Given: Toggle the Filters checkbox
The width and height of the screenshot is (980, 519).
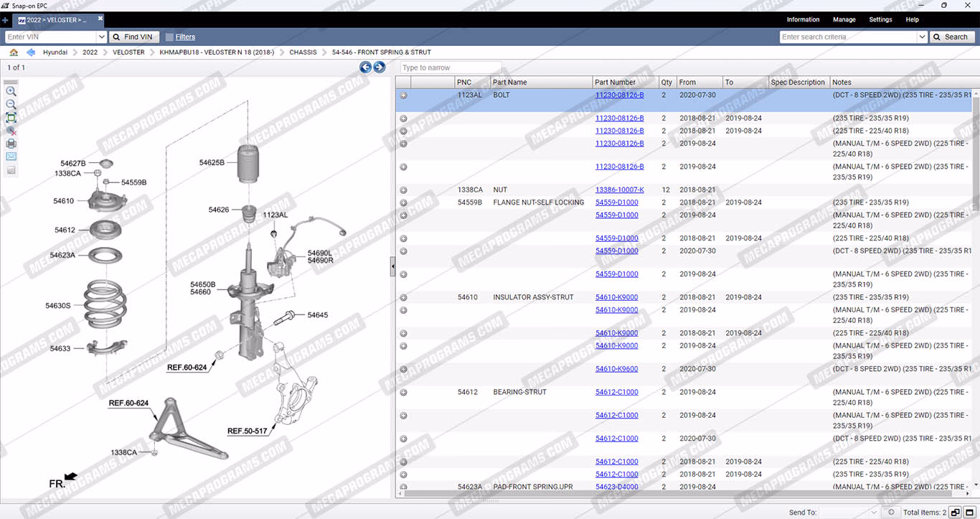Looking at the screenshot, I should pos(169,37).
